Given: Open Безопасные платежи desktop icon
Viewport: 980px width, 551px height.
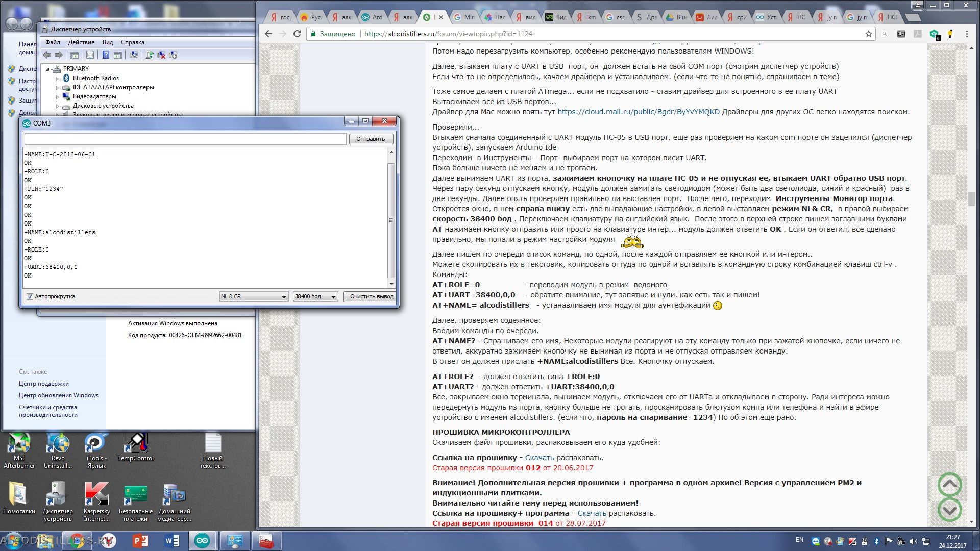Looking at the screenshot, I should pos(135,502).
